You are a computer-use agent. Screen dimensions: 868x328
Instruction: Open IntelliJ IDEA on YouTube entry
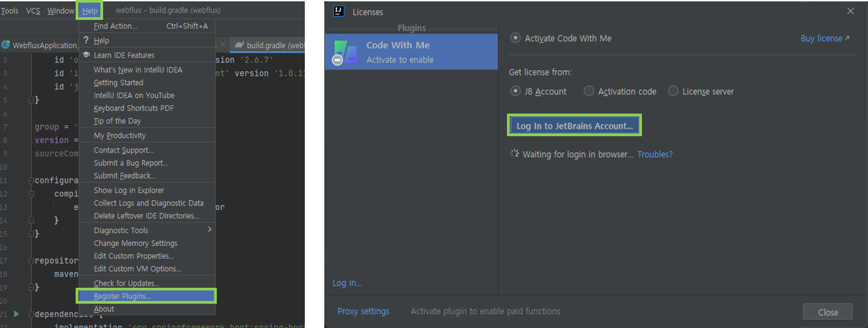[x=147, y=95]
